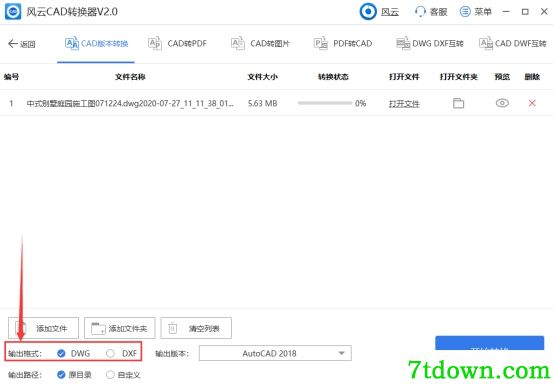This screenshot has width=554, height=389.
Task: Click the 风云 app logo in title bar
Action: pyautogui.click(x=13, y=12)
